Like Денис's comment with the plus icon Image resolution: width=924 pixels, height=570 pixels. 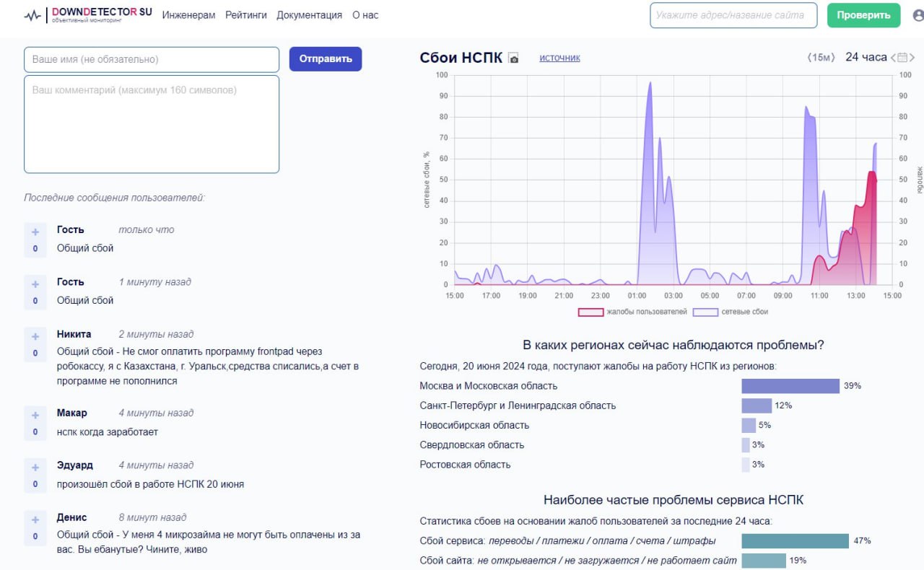(x=35, y=519)
